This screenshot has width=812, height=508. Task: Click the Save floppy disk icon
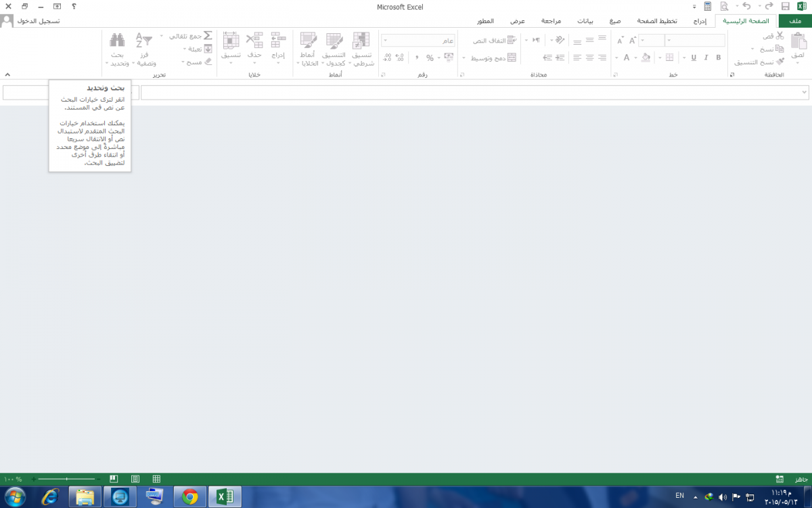point(785,6)
